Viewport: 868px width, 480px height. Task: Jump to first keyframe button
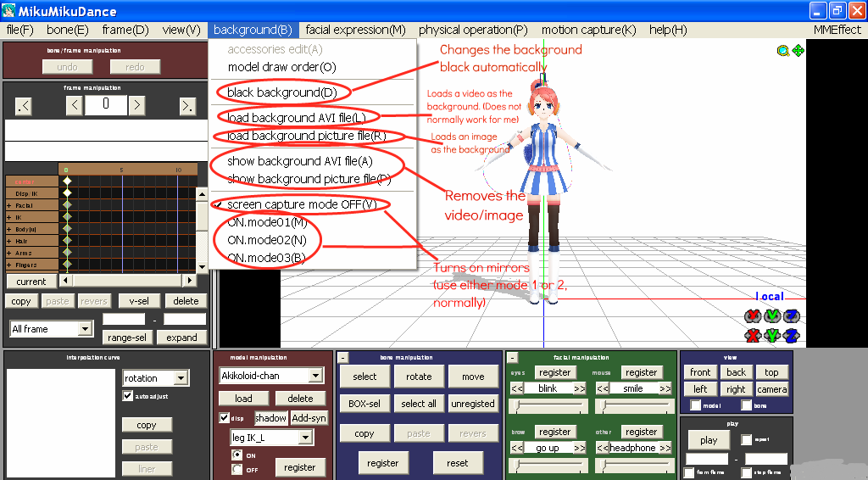(23, 106)
